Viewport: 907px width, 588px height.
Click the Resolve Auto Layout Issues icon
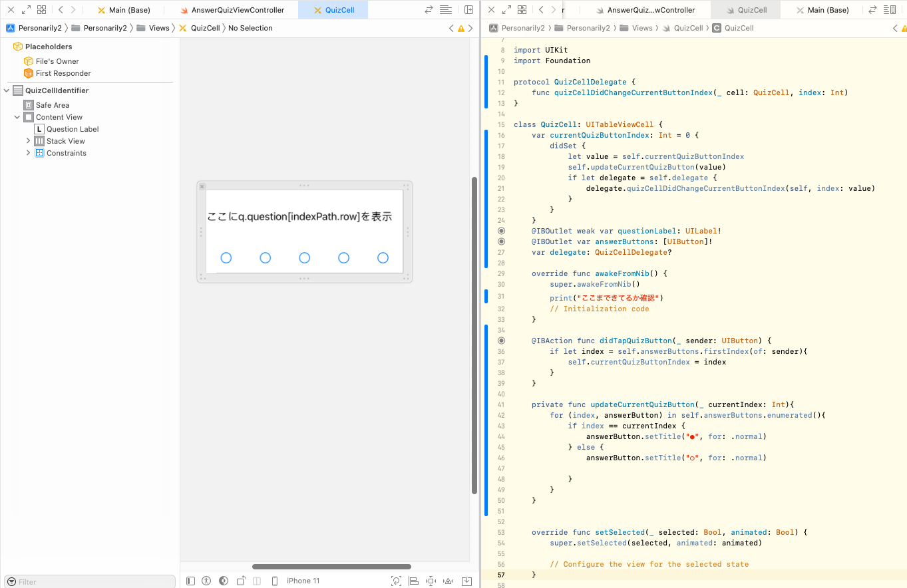pyautogui.click(x=448, y=581)
